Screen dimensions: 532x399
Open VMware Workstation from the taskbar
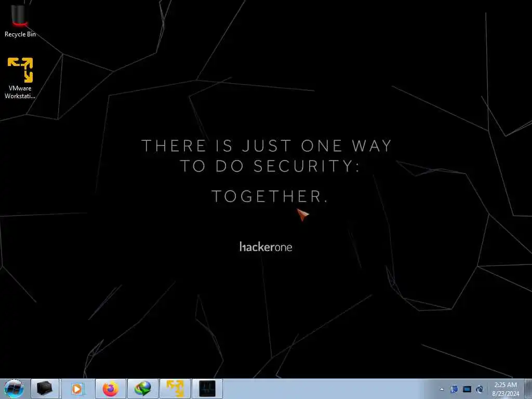click(175, 389)
